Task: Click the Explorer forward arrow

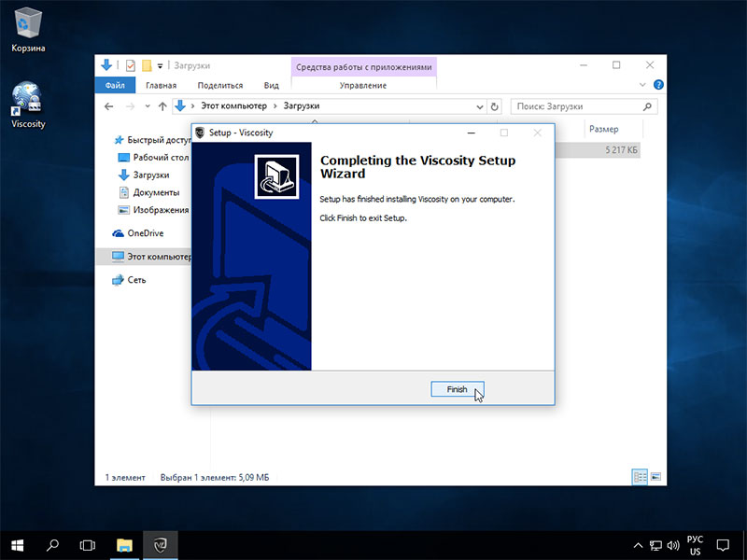Action: click(130, 106)
